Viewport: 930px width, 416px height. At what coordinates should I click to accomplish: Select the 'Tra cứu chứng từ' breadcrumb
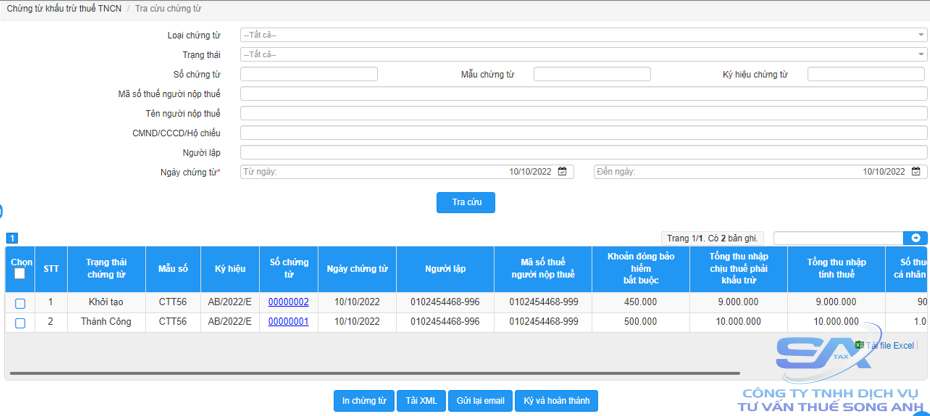(x=168, y=9)
